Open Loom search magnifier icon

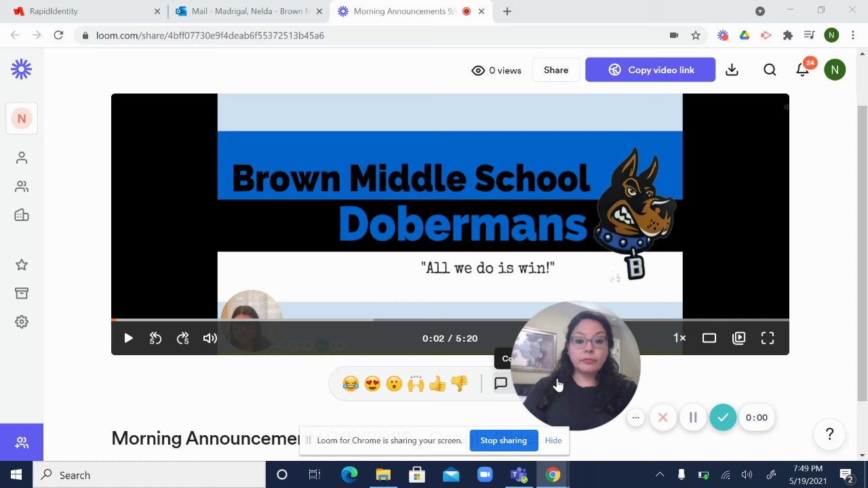pyautogui.click(x=770, y=70)
